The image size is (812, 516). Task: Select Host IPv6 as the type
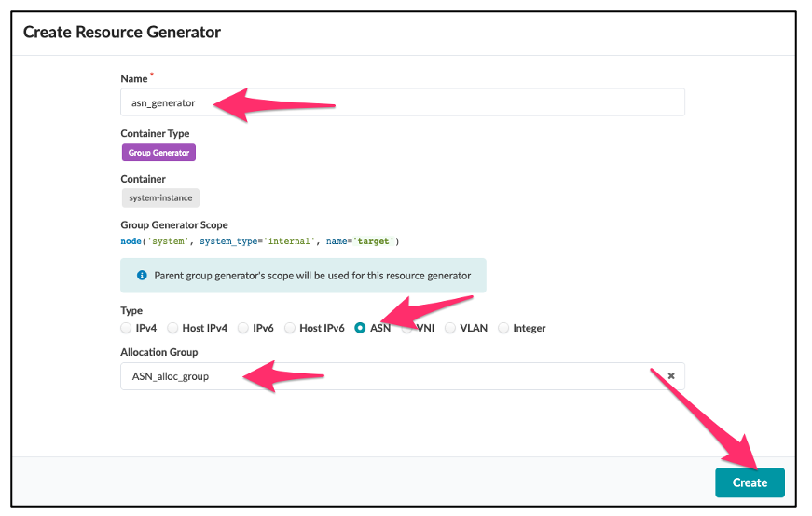(290, 328)
